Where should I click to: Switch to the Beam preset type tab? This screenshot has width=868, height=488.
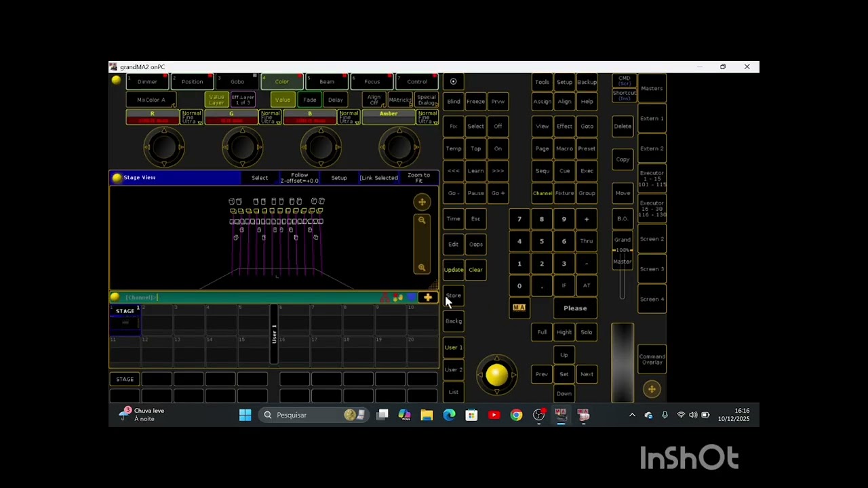pyautogui.click(x=327, y=82)
